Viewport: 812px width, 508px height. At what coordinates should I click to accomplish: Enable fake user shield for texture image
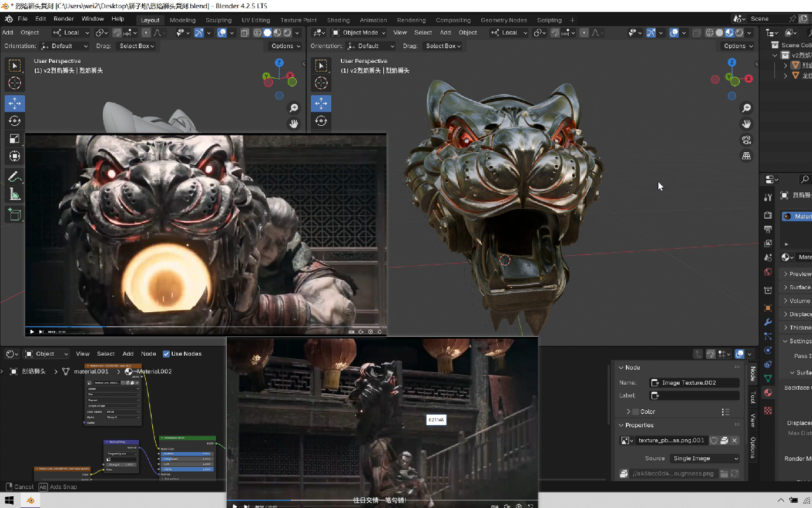click(x=714, y=440)
